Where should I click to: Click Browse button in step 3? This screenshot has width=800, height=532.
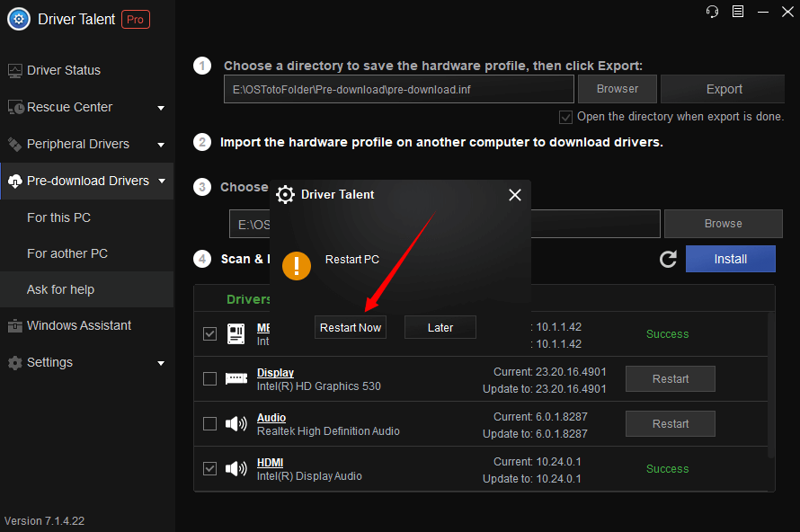pyautogui.click(x=723, y=224)
